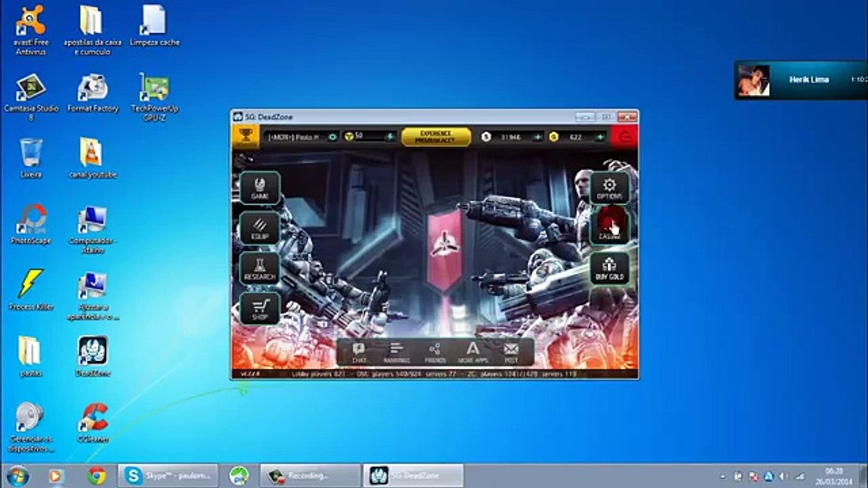Select the Limpeza cache file icon
Viewport: 868px width, 488px height.
155,27
